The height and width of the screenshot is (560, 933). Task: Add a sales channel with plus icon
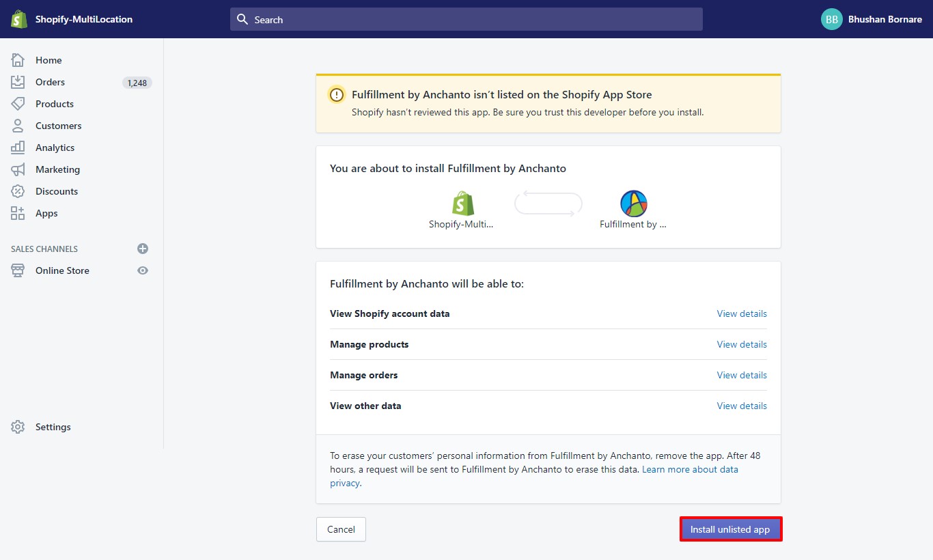tap(143, 249)
